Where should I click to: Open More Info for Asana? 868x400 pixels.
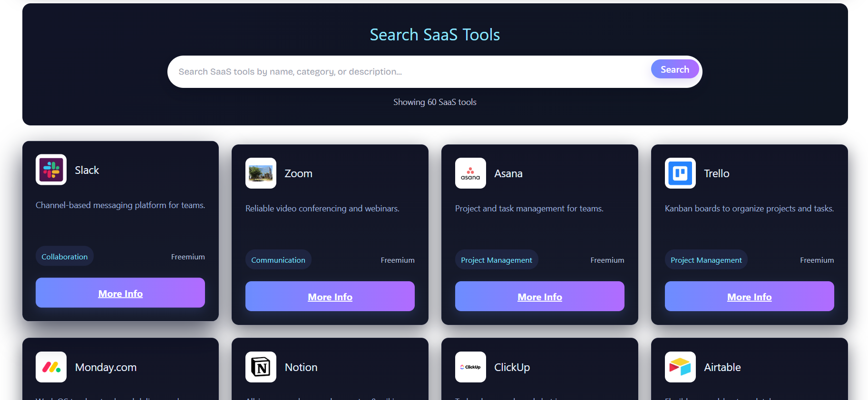pos(540,296)
